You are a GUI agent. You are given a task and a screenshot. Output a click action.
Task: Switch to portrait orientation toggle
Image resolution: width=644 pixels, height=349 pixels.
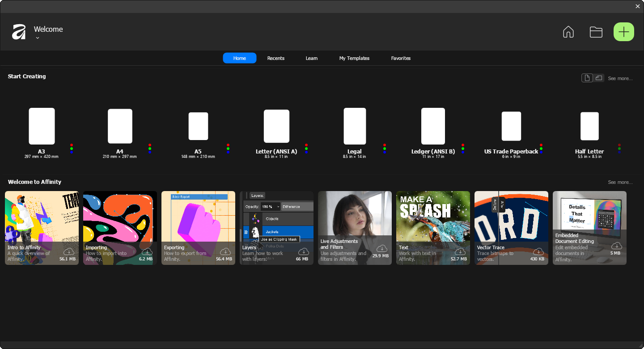tap(587, 78)
